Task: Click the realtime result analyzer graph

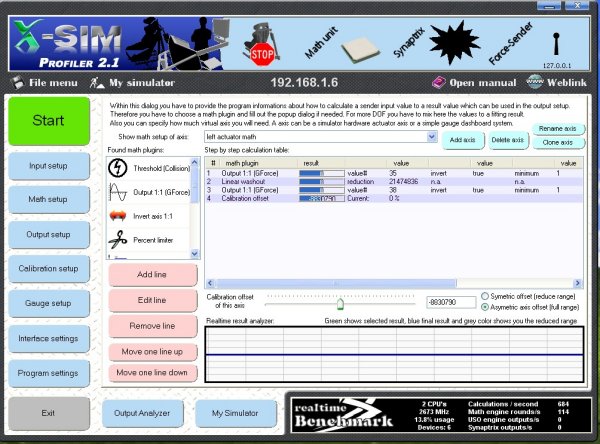Action: click(395, 354)
